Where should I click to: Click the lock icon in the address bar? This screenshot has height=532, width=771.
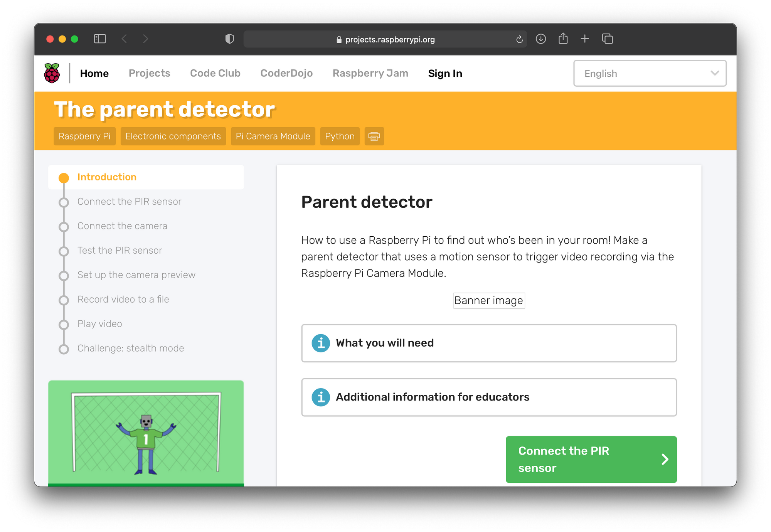point(339,39)
